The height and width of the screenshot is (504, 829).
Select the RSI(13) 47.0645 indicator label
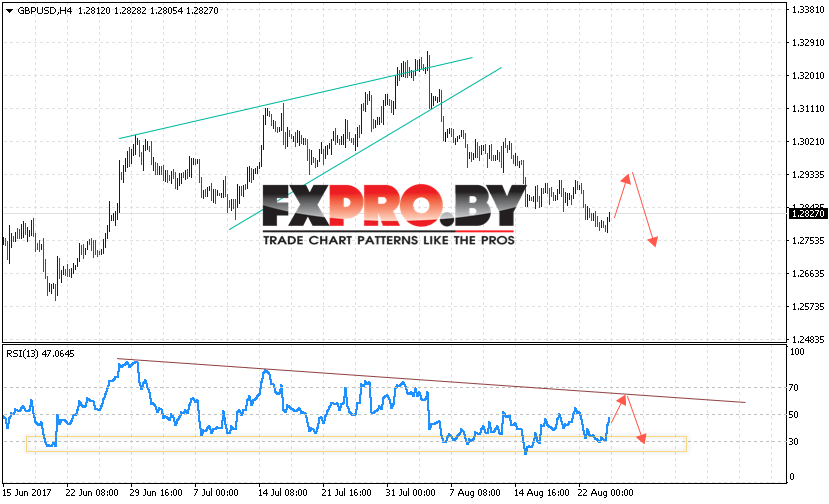[x=41, y=354]
